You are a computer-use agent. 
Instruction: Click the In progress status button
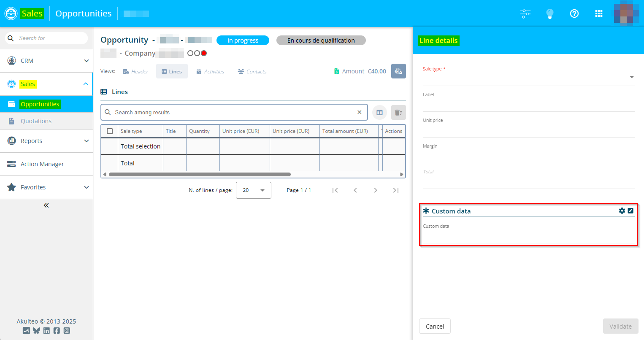pyautogui.click(x=243, y=40)
